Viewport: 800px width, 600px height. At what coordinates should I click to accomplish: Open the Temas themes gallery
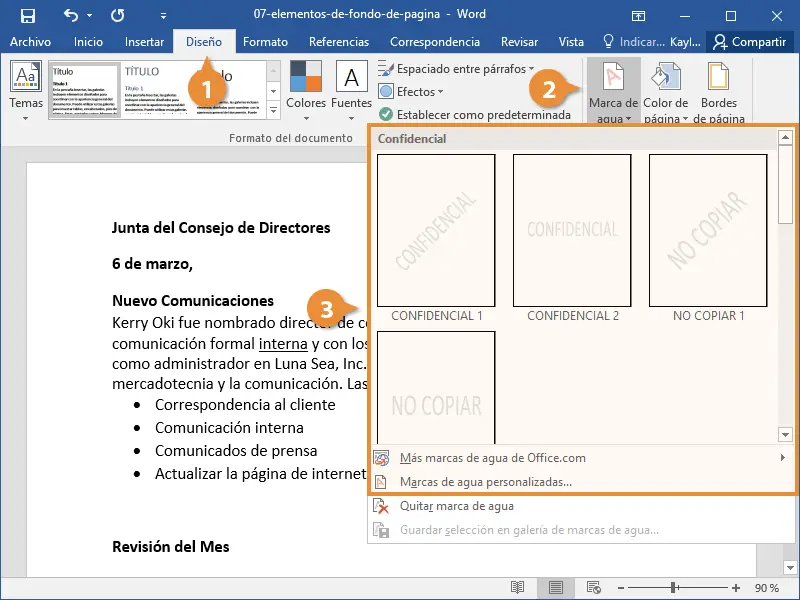tap(26, 90)
